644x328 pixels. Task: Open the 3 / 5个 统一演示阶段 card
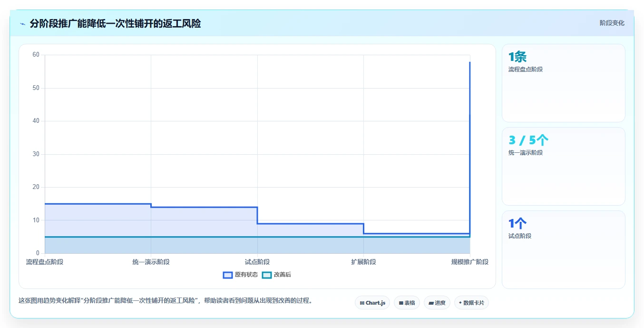coord(563,166)
